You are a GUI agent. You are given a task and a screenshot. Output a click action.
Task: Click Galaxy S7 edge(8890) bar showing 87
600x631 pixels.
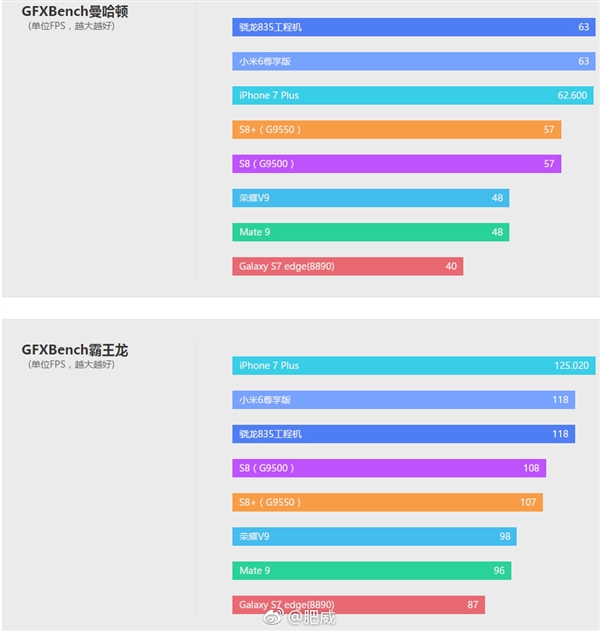pos(358,604)
